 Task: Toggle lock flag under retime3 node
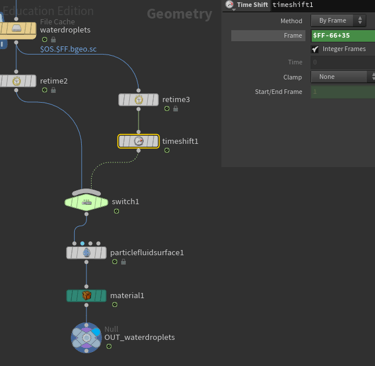point(176,109)
